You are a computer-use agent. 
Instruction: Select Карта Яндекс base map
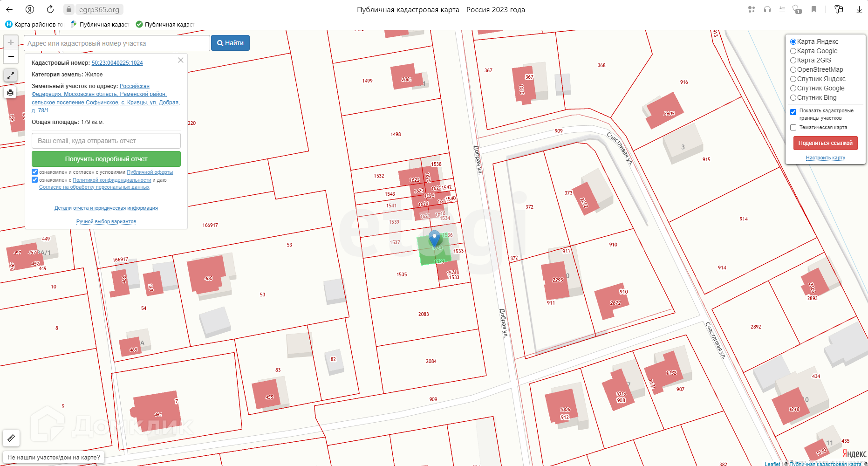tap(793, 41)
